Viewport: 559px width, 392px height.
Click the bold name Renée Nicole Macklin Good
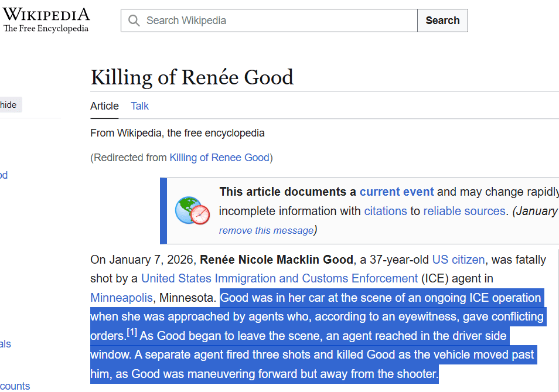pos(277,260)
